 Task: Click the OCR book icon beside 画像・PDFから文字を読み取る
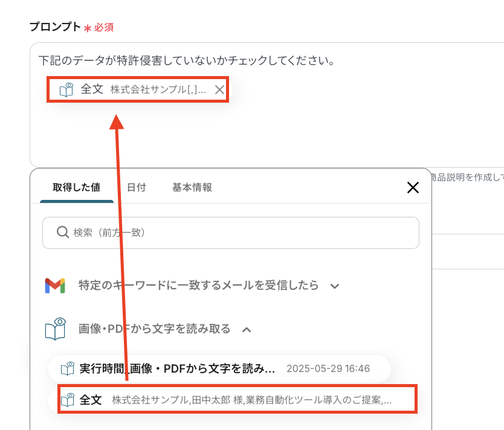coord(56,329)
